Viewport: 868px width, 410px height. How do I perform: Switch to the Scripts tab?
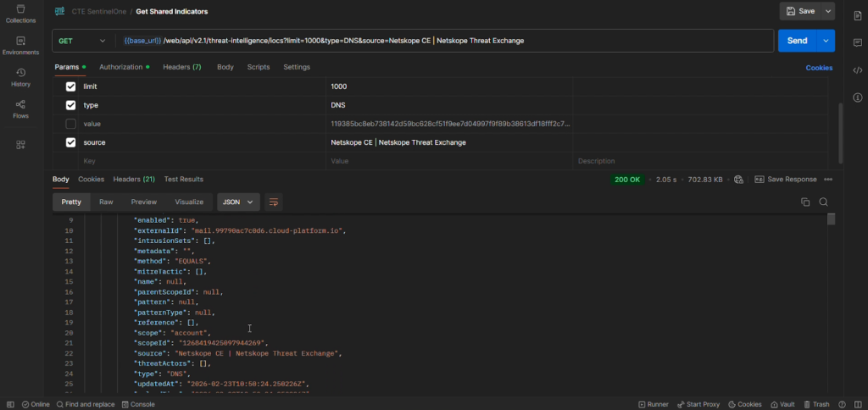pyautogui.click(x=259, y=67)
